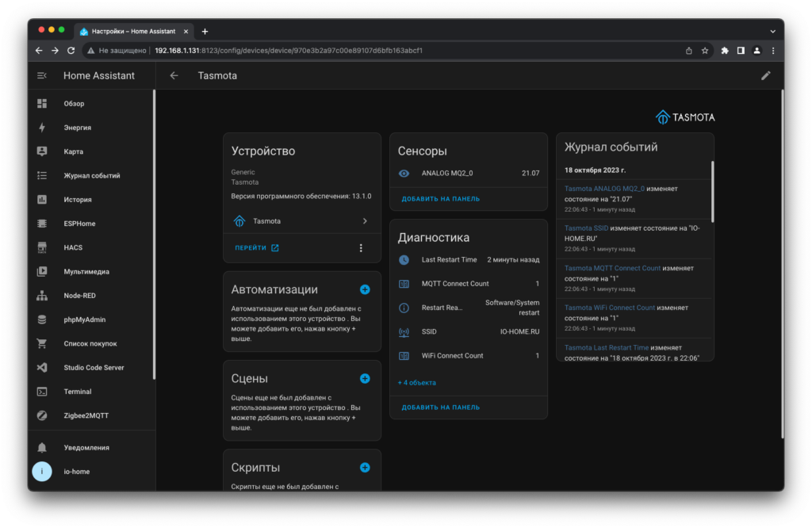Share this page from the address bar
The width and height of the screenshot is (812, 528).
click(x=689, y=51)
